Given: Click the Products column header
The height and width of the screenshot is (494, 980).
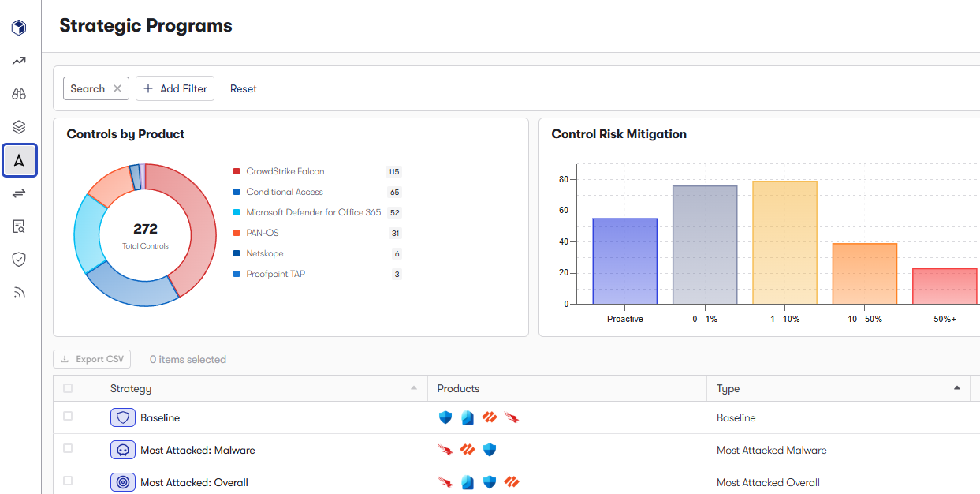Looking at the screenshot, I should 459,388.
